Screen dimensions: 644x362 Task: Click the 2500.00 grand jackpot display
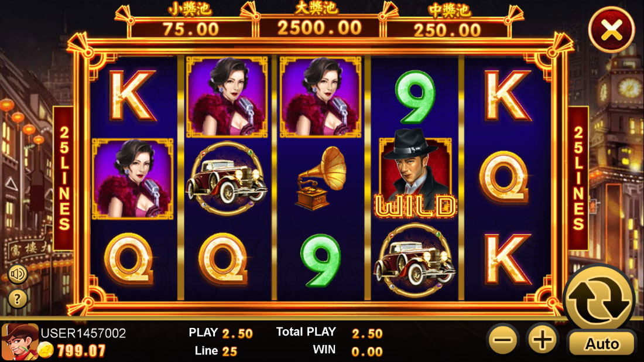pos(320,28)
